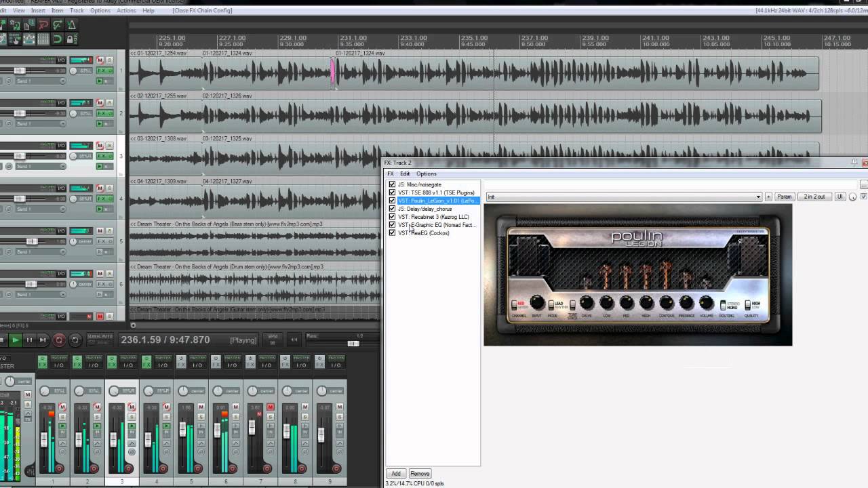Toggle ReaEQ plugin checkbox
Image resolution: width=868 pixels, height=488 pixels.
coord(392,233)
